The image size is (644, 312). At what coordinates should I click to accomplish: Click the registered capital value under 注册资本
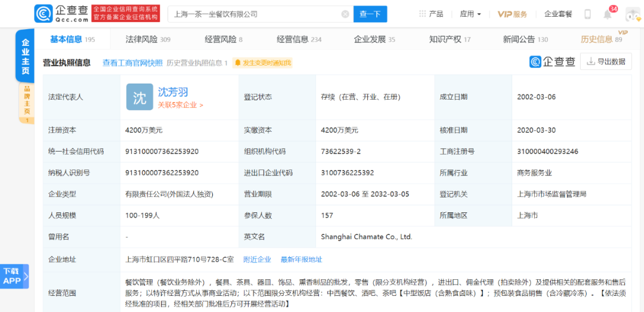click(x=144, y=130)
